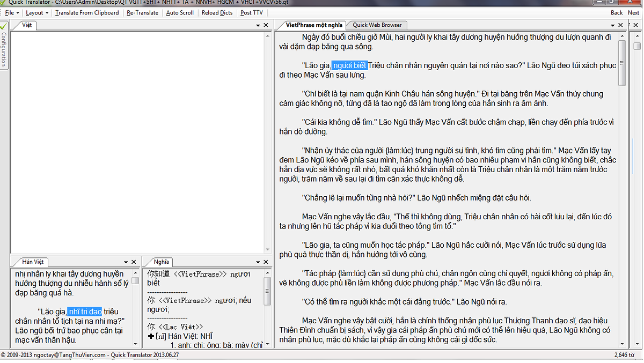
Task: Go to the Next chapter
Action: tap(633, 13)
